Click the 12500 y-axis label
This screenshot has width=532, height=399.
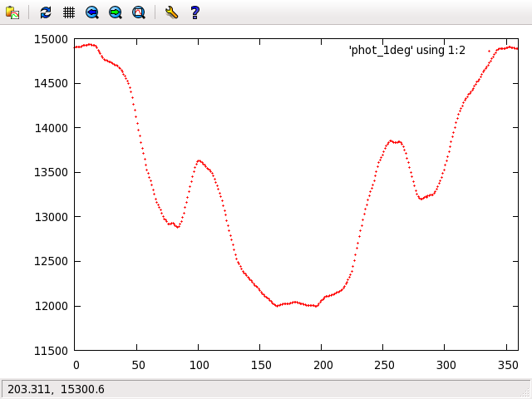click(x=51, y=261)
